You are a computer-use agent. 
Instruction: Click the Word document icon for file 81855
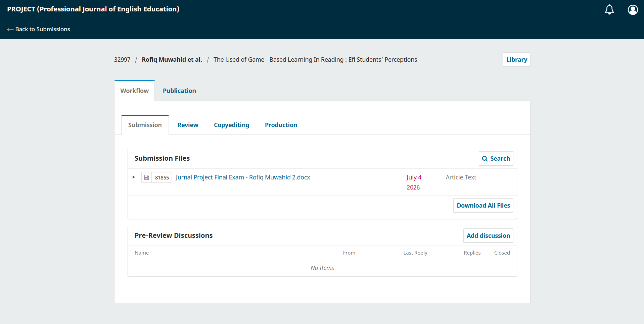pyautogui.click(x=146, y=177)
